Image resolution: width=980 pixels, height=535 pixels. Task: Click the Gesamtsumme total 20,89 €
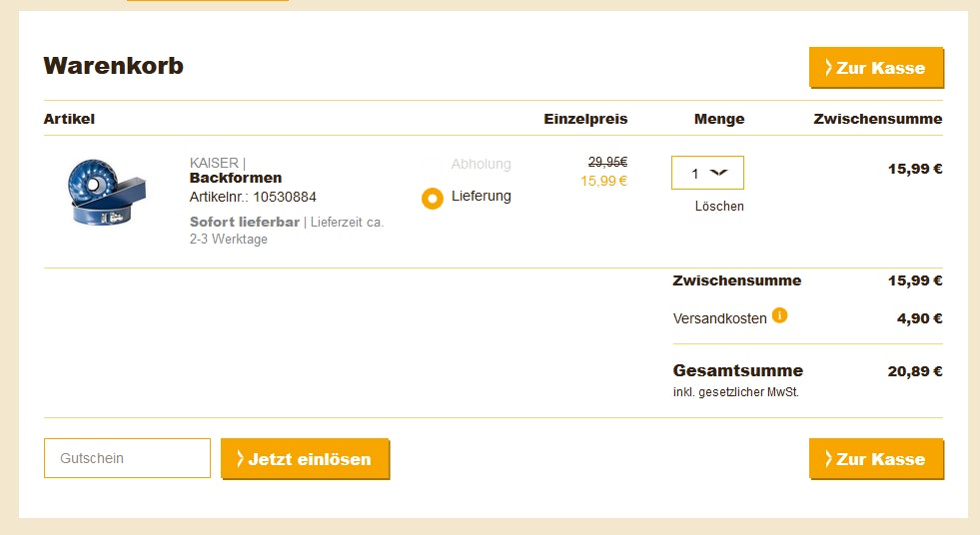pos(915,371)
